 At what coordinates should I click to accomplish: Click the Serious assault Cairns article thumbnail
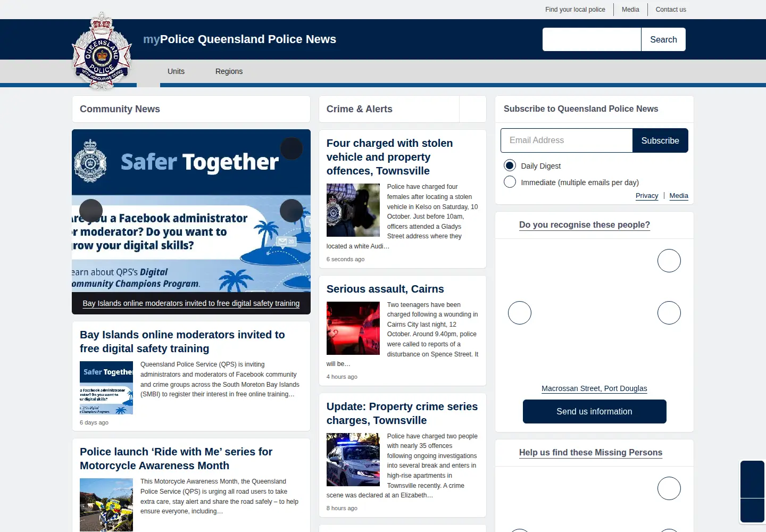(353, 328)
